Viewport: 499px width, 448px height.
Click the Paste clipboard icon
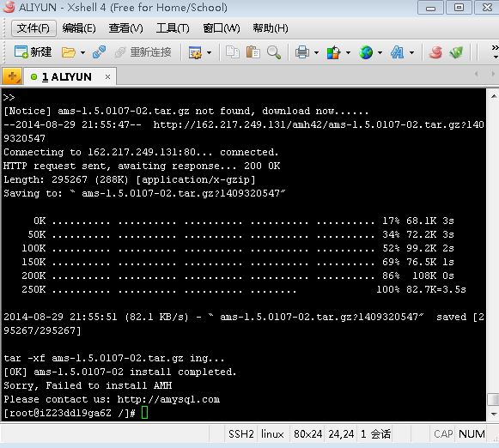pos(253,51)
